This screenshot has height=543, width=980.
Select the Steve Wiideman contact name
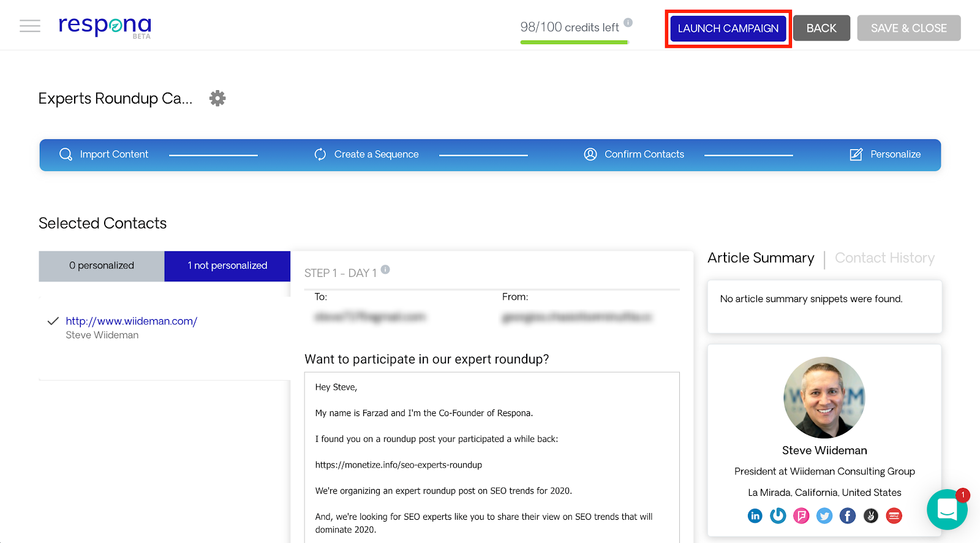(x=102, y=335)
